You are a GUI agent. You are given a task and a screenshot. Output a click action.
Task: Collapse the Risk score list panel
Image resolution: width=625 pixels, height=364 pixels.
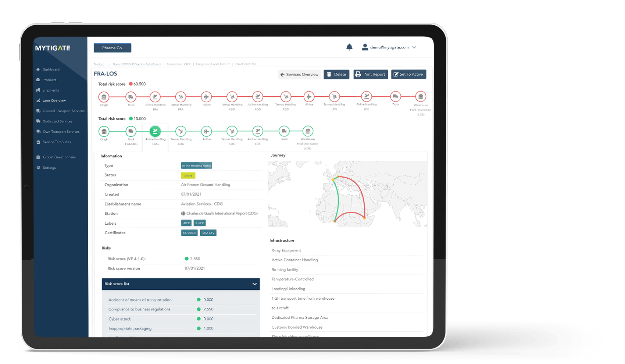(254, 284)
